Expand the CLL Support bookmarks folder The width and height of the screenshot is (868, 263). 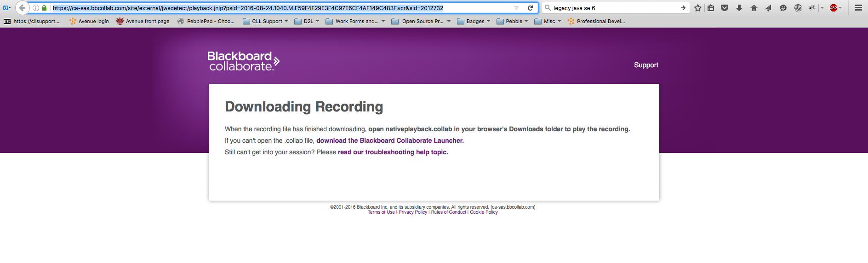(x=265, y=21)
